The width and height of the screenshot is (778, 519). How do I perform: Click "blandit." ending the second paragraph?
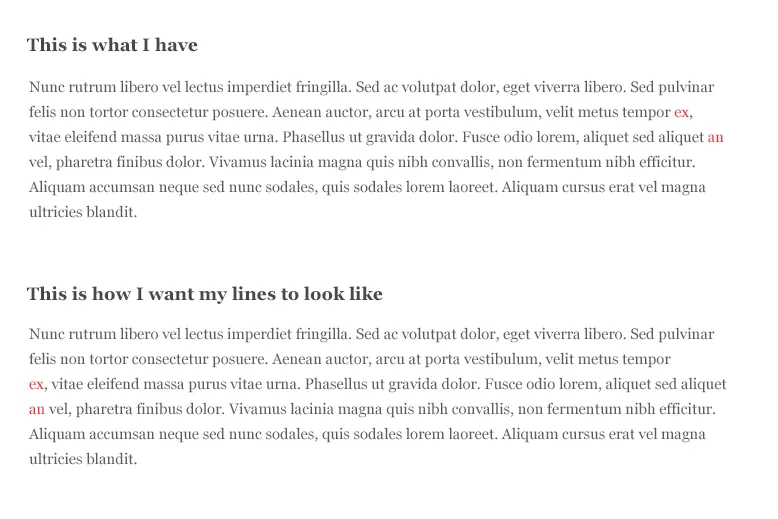[110, 459]
